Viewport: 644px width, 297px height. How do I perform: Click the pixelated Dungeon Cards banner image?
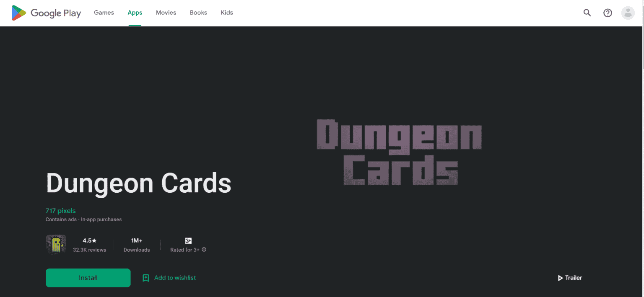(x=399, y=152)
